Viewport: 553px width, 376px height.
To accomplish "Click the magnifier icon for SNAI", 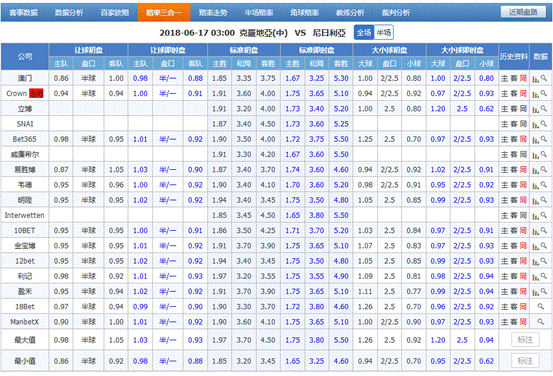I will [543, 124].
